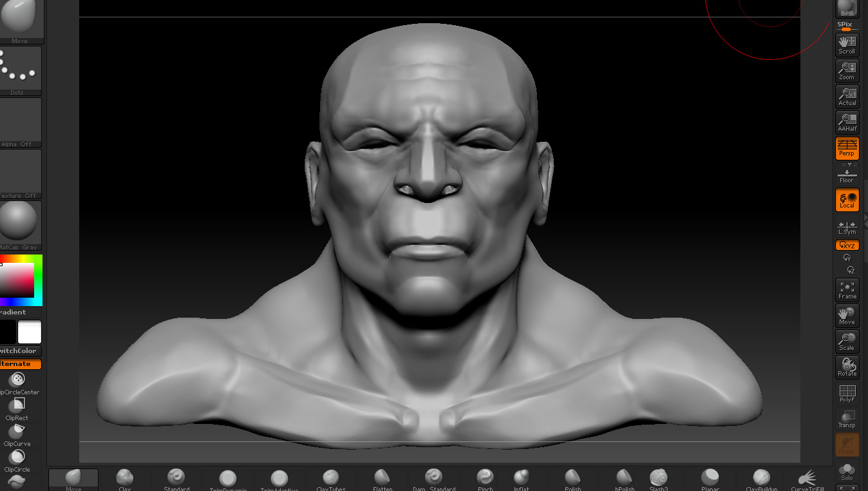Toggle Ghost transparency button
Image resolution: width=868 pixels, height=491 pixels.
tap(847, 445)
